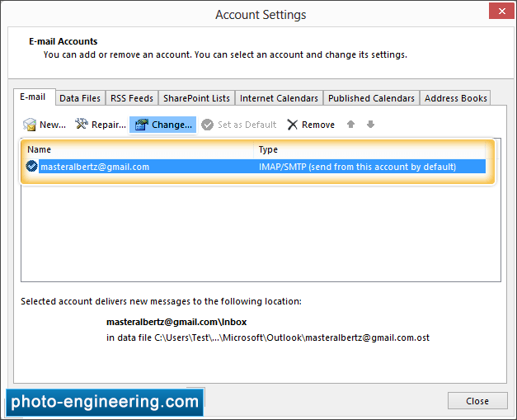Click the Set as Default label
Image resolution: width=517 pixels, height=420 pixels.
tap(247, 125)
